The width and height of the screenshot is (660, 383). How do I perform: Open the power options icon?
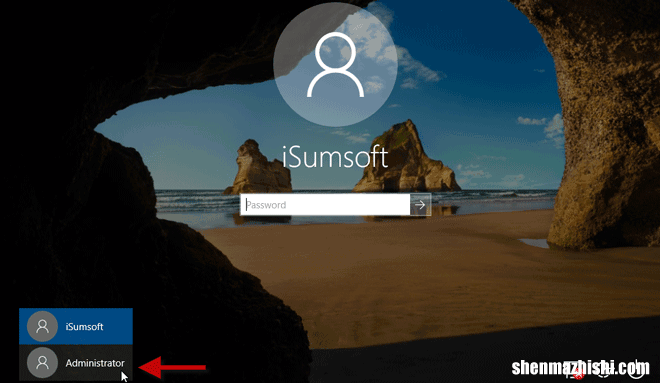pyautogui.click(x=635, y=369)
